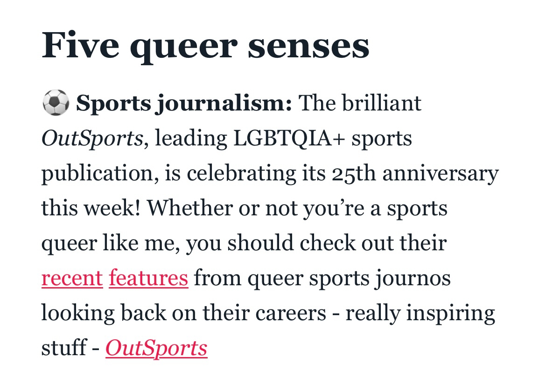
Task: Click the word "celebrating" in the paragraph
Action: click(x=241, y=173)
